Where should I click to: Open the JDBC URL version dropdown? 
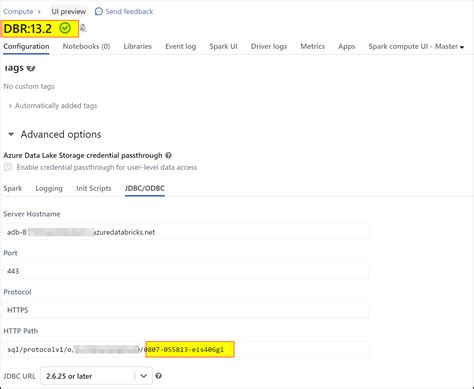[x=96, y=376]
